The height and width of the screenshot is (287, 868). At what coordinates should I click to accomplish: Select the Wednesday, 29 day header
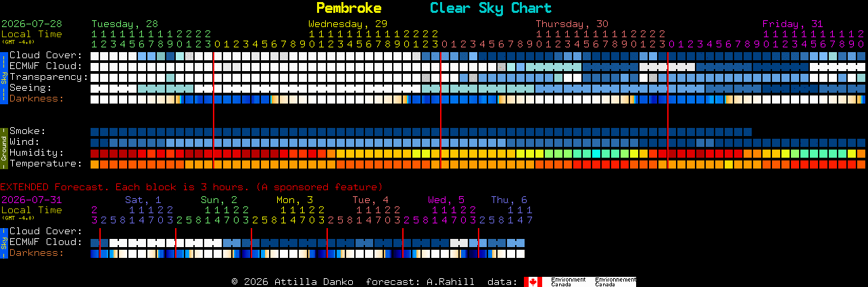pyautogui.click(x=348, y=24)
